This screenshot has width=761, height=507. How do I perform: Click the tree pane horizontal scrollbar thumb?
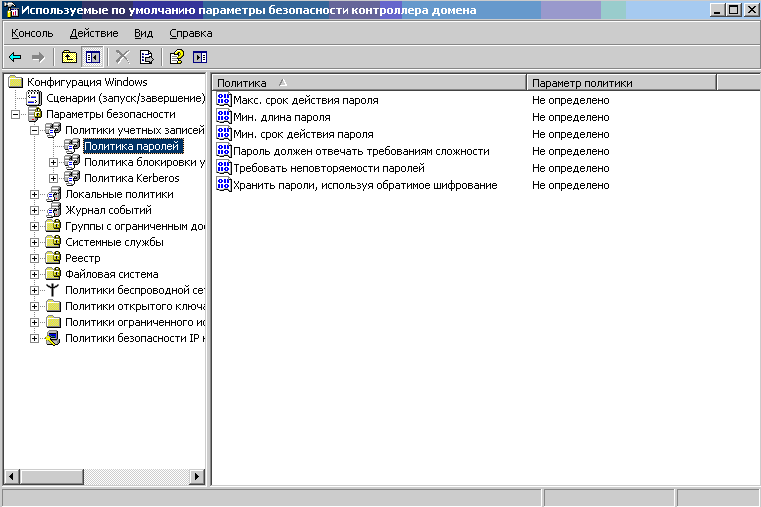51,476
